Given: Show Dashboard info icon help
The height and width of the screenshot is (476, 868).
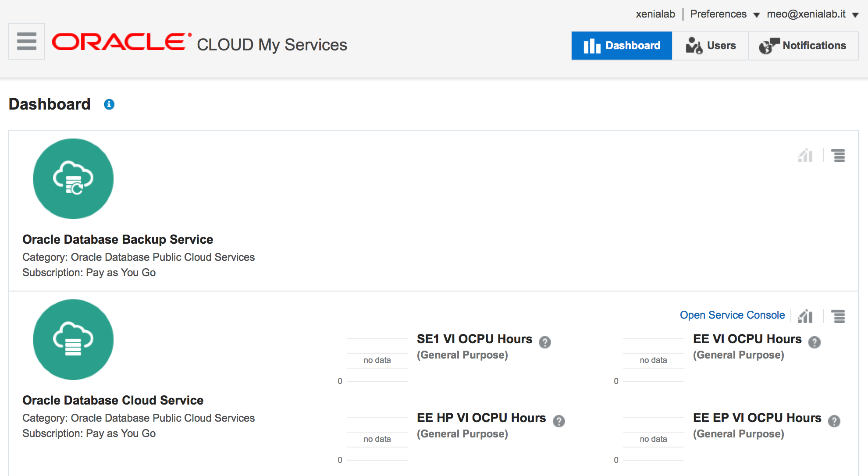Looking at the screenshot, I should click(x=109, y=104).
